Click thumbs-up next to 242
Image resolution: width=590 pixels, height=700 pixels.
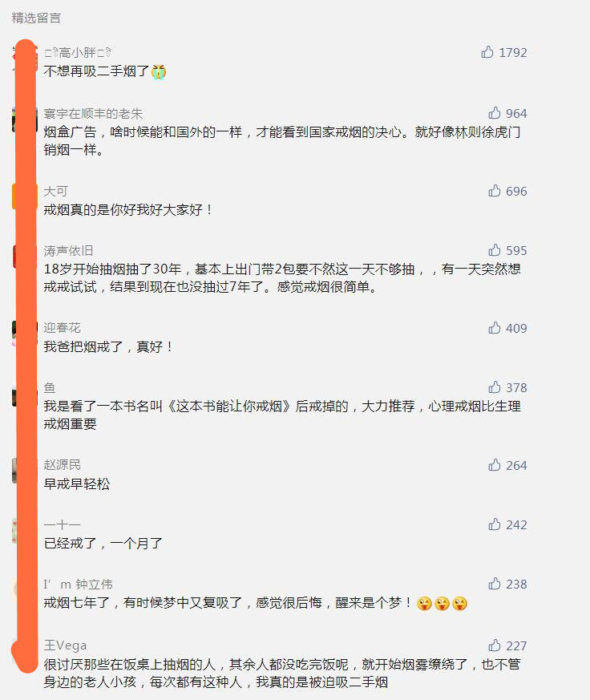(494, 524)
